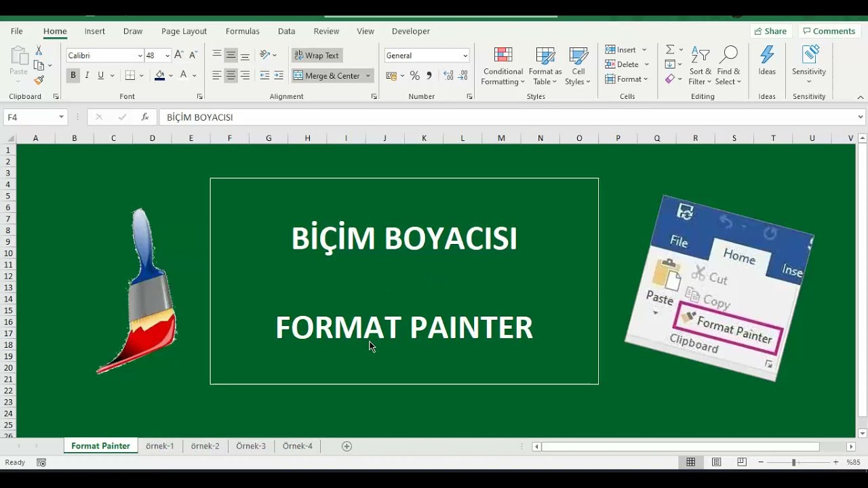Screen dimensions: 868x488
Task: Toggle Italic formatting
Action: (87, 75)
